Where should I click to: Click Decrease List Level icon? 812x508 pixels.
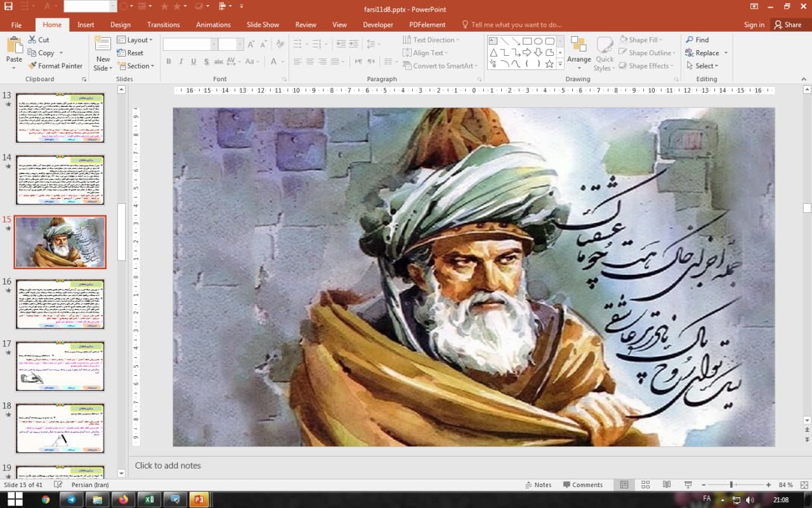341,44
